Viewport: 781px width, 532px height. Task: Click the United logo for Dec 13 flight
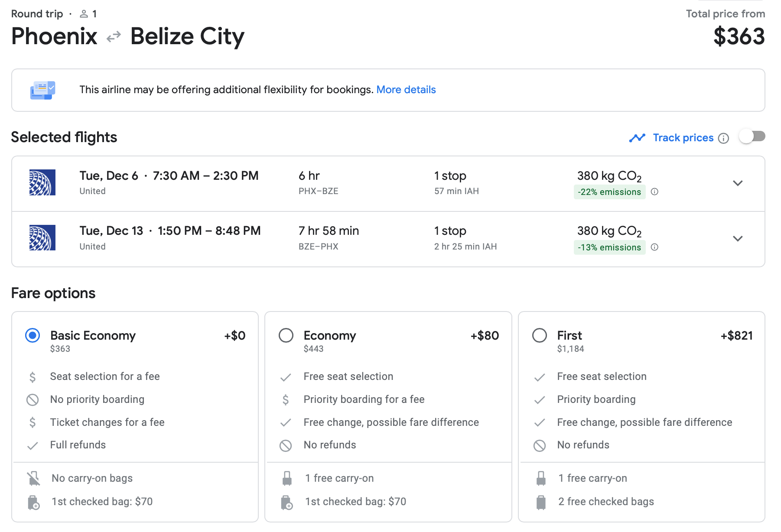[x=42, y=238]
